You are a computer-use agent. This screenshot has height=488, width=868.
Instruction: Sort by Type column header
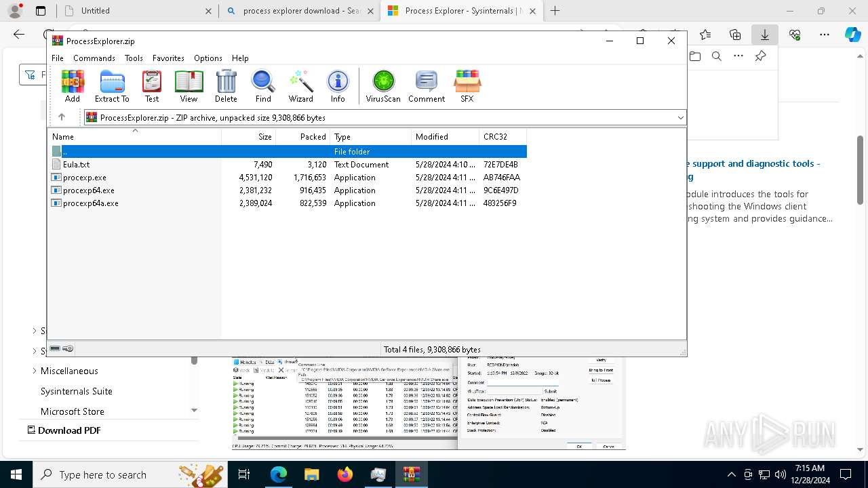point(370,137)
